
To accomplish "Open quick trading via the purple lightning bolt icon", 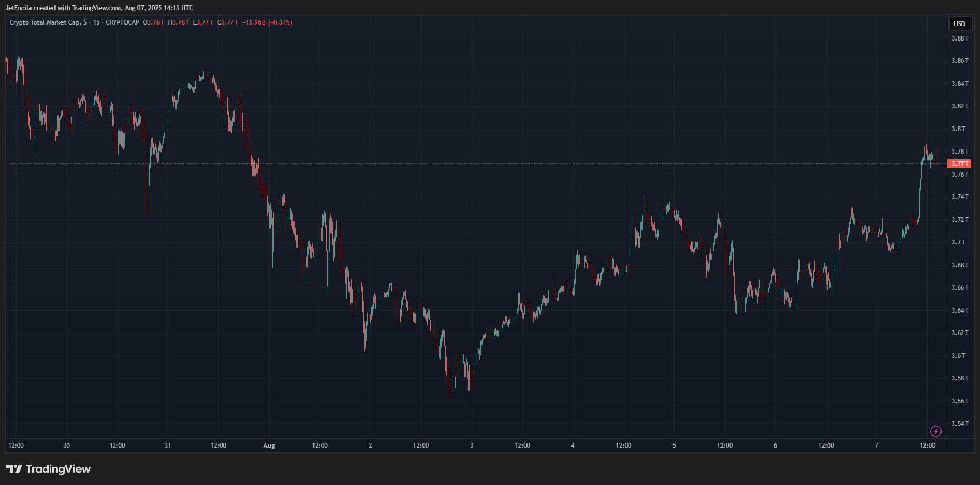I will 936,432.
